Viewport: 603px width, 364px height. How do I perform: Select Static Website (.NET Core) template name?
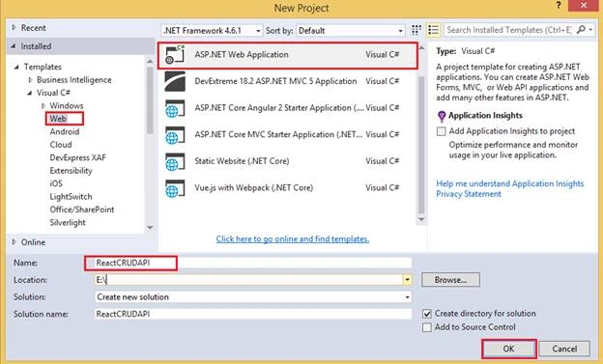pyautogui.click(x=242, y=161)
